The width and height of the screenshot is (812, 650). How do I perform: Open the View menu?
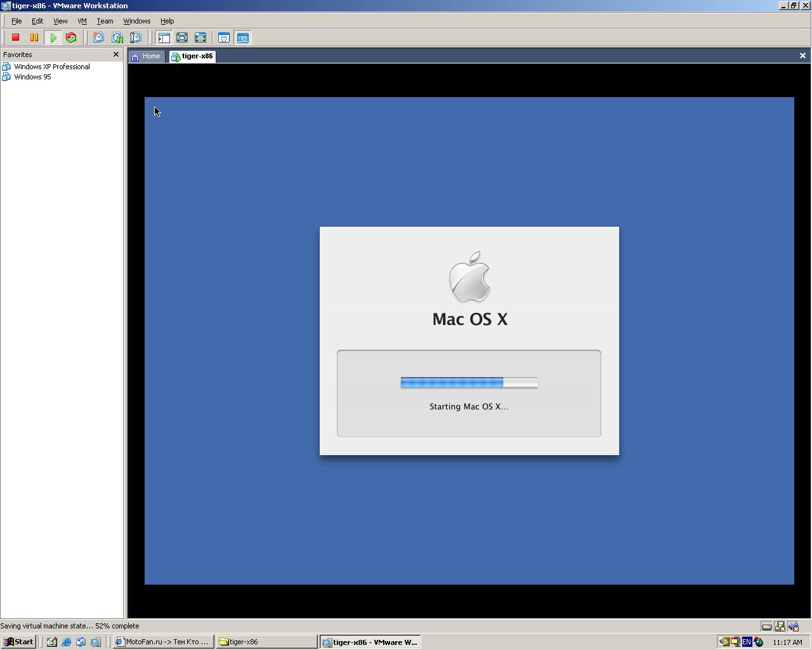click(x=60, y=21)
